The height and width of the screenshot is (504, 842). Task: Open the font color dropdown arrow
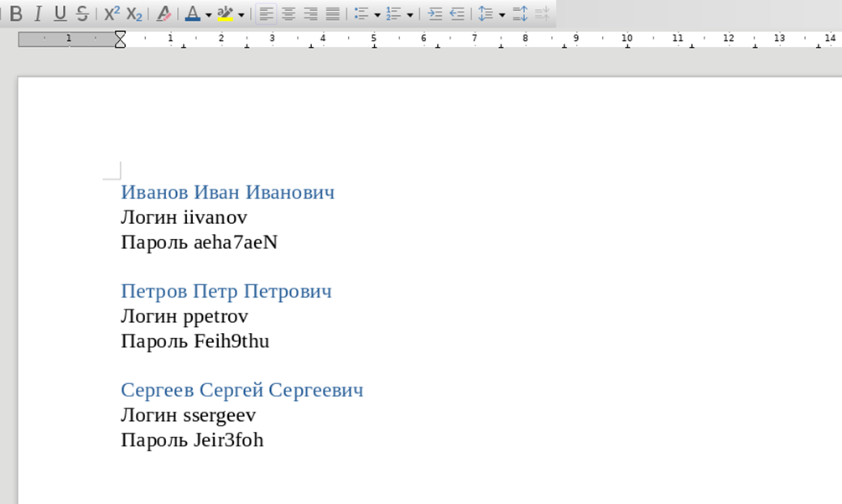coord(208,14)
